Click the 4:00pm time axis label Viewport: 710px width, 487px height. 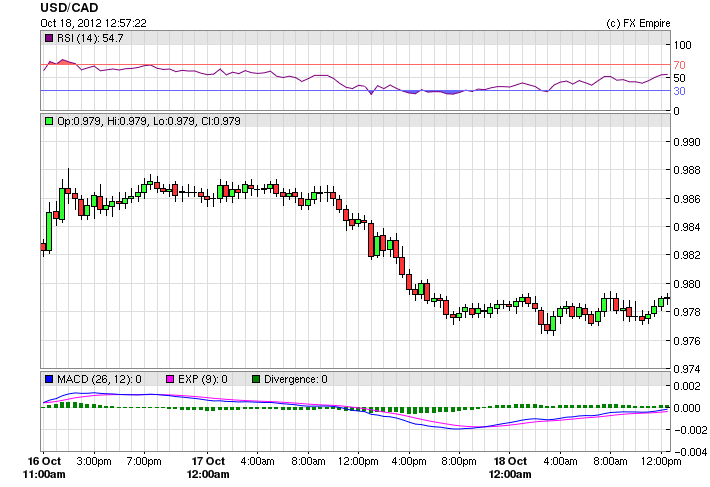click(x=409, y=461)
